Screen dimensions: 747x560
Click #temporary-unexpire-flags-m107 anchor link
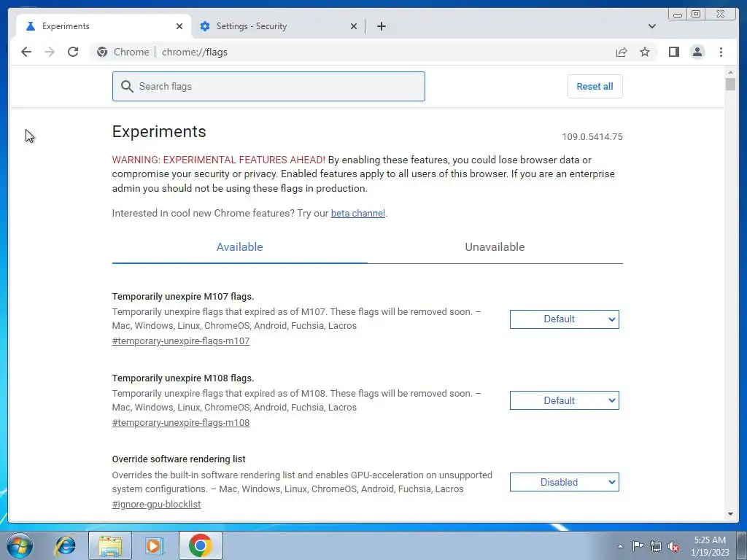pos(181,341)
